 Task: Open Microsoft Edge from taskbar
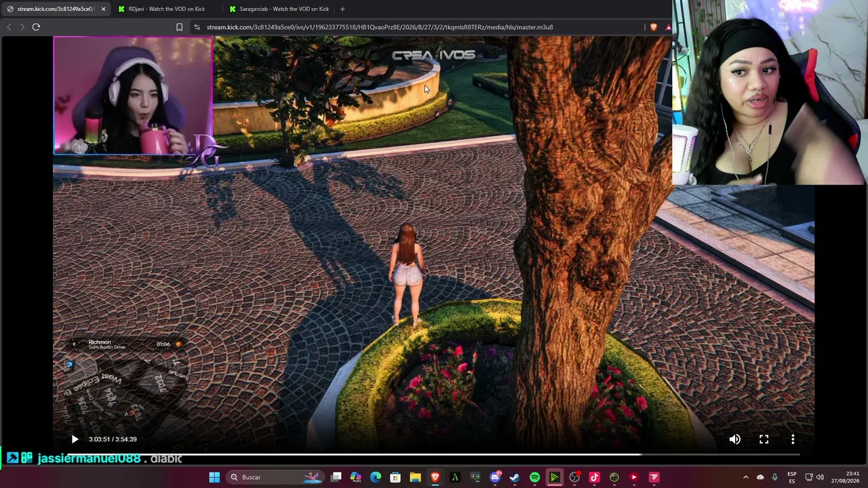376,477
